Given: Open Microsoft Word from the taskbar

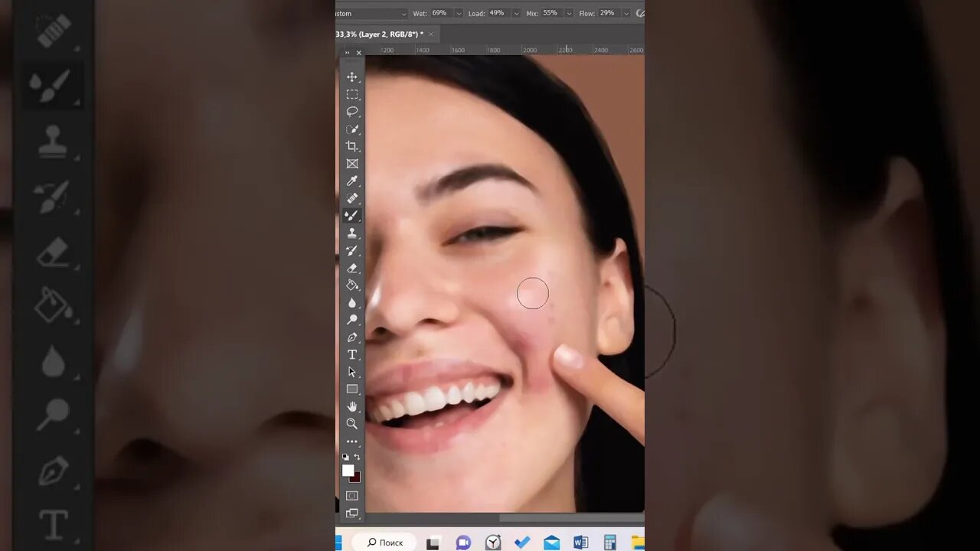Looking at the screenshot, I should (x=580, y=543).
